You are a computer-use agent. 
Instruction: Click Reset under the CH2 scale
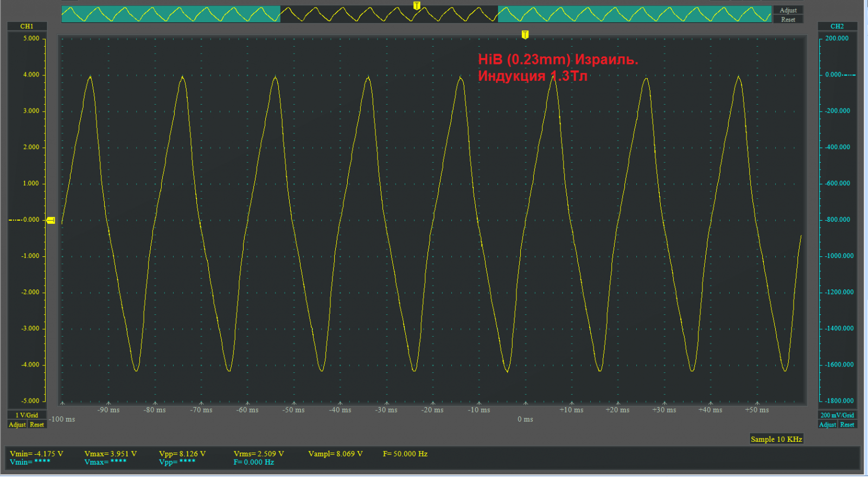[847, 424]
